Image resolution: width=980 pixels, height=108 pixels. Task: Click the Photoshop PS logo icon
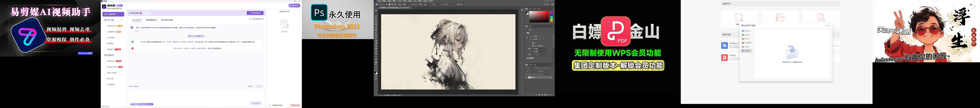[x=319, y=13]
